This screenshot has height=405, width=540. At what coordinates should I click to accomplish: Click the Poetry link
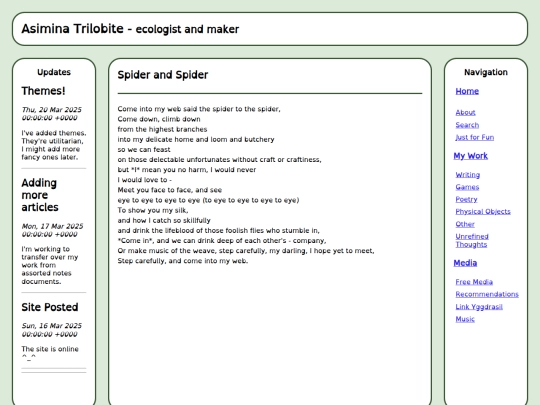tap(466, 199)
